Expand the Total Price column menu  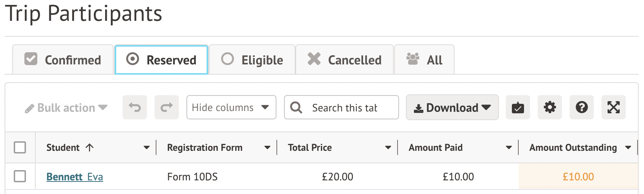coord(388,147)
